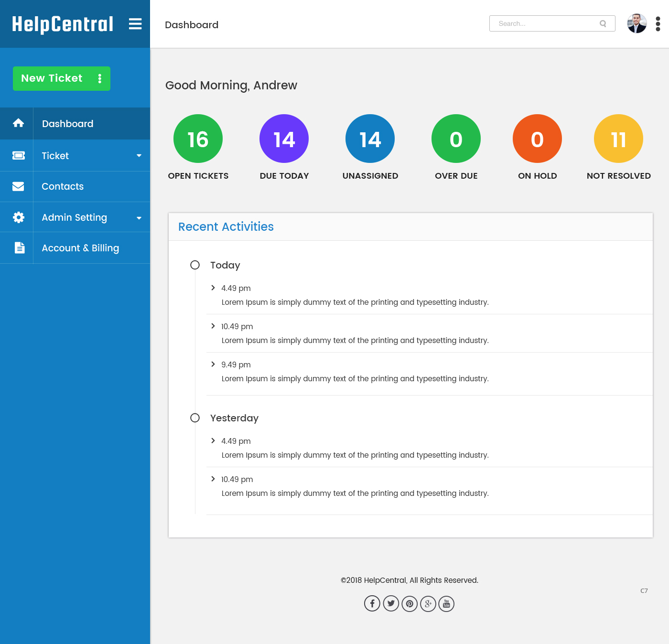Select the Today timeline circle marker
Viewport: 669px width, 644px height.
tap(195, 265)
